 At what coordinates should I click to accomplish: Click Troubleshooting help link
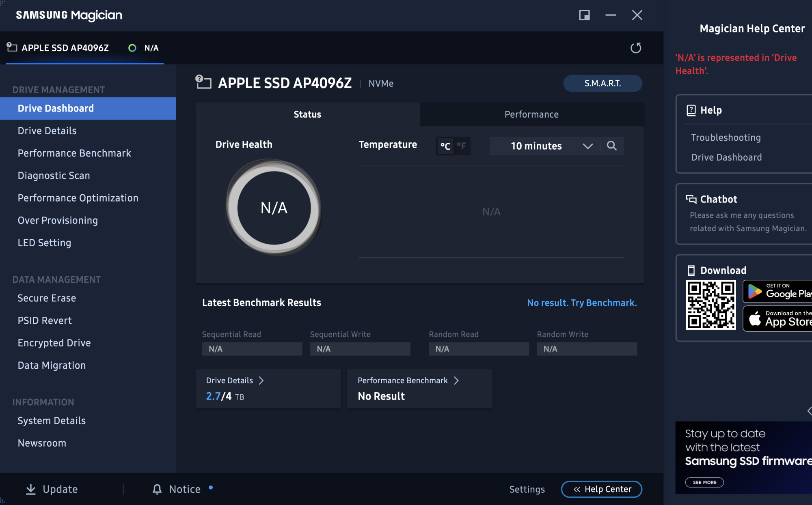[726, 138]
